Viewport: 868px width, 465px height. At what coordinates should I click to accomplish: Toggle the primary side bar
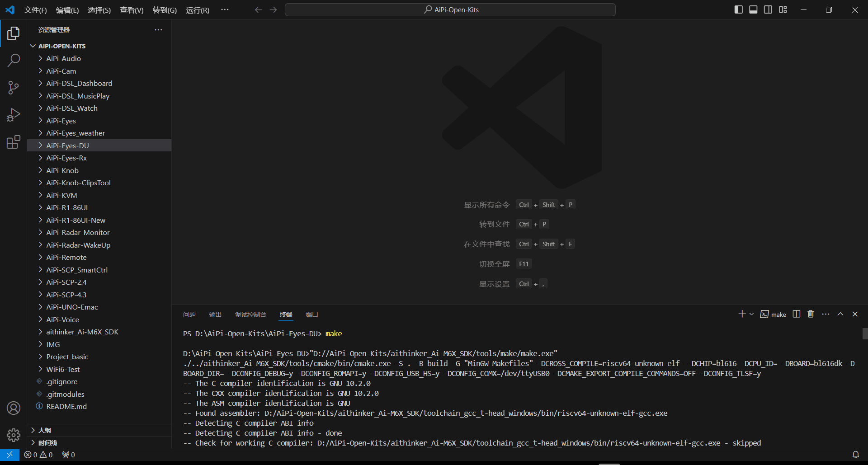pyautogui.click(x=739, y=9)
